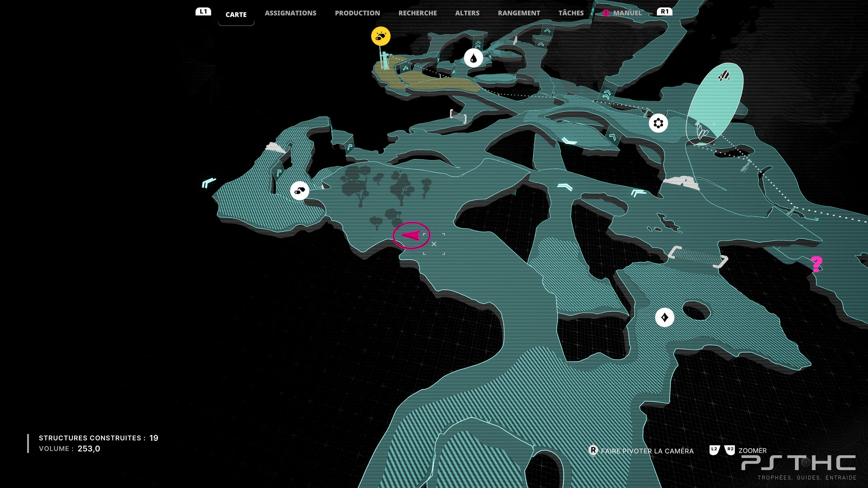
Task: Click the STRUCTURES CONSTRUITES label
Action: pyautogui.click(x=92, y=438)
